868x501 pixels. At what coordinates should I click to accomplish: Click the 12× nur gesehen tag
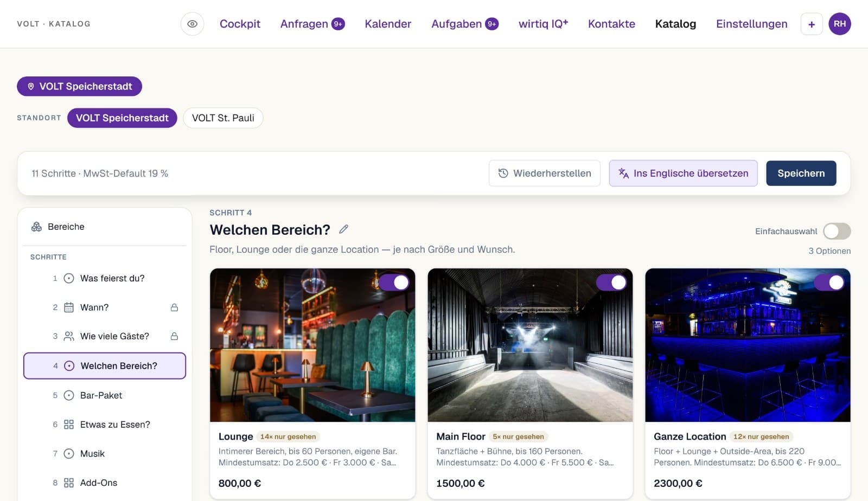[x=761, y=437]
